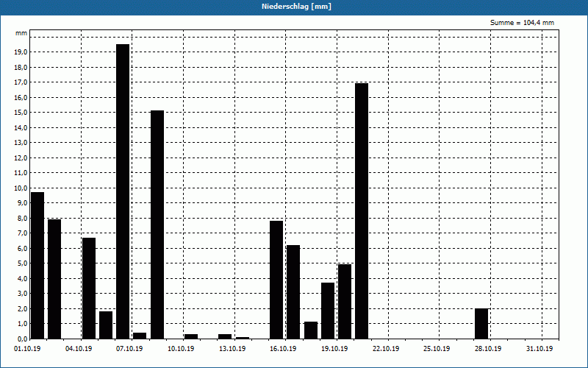The image size is (588, 368).
Task: Click the 17,0 y-axis label
Action: (21, 82)
